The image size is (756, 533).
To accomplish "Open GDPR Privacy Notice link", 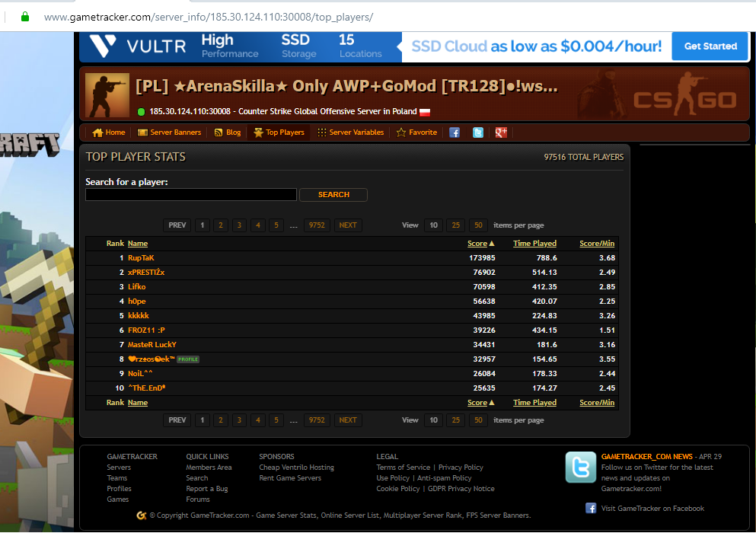I will 461,489.
